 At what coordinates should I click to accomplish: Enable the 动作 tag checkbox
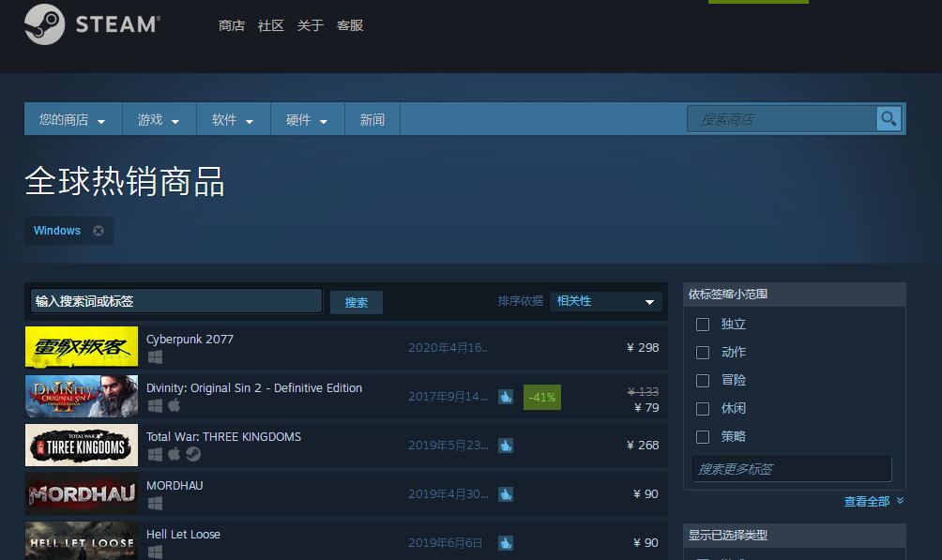[x=703, y=353]
